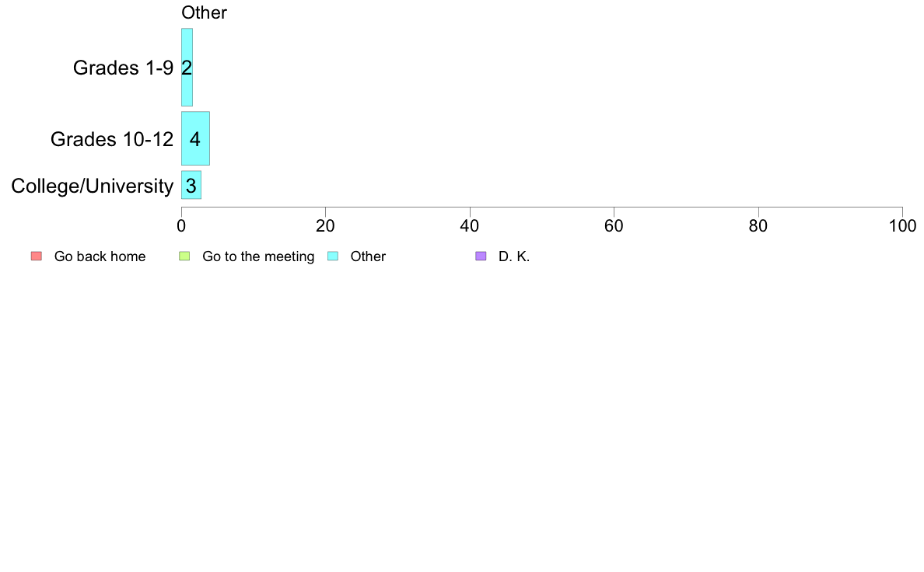The image size is (924, 572).
Task: Click the 20 tick label on axis
Action: pyautogui.click(x=325, y=226)
